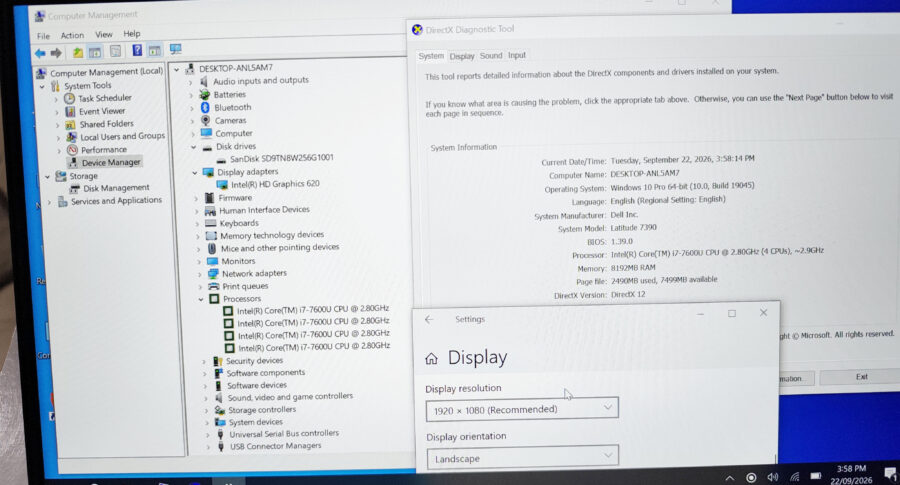The width and height of the screenshot is (900, 485).
Task: Click the Universal Serial Bus controllers icon
Action: click(220, 434)
